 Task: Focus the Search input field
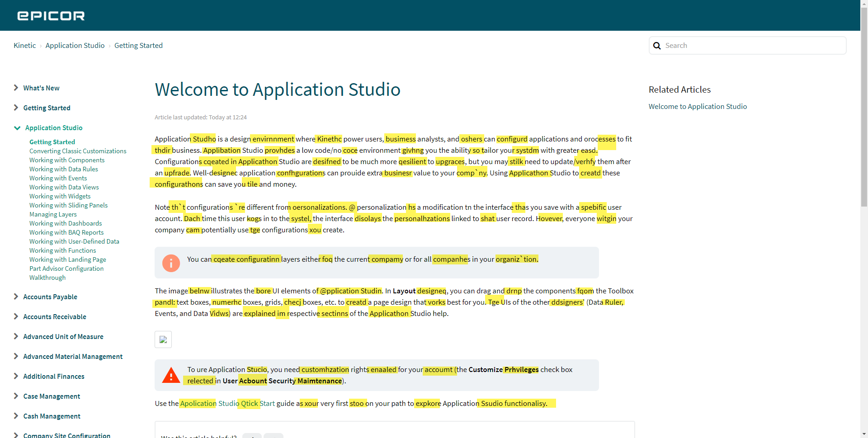pyautogui.click(x=747, y=46)
